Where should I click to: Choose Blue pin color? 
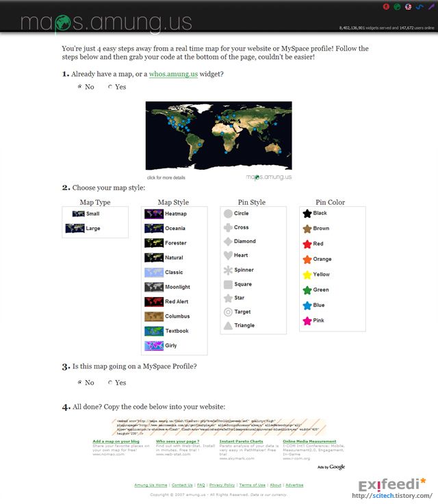coord(313,305)
